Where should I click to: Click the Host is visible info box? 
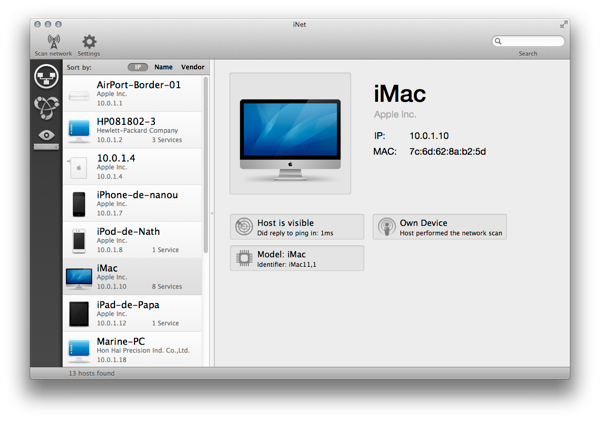point(297,227)
